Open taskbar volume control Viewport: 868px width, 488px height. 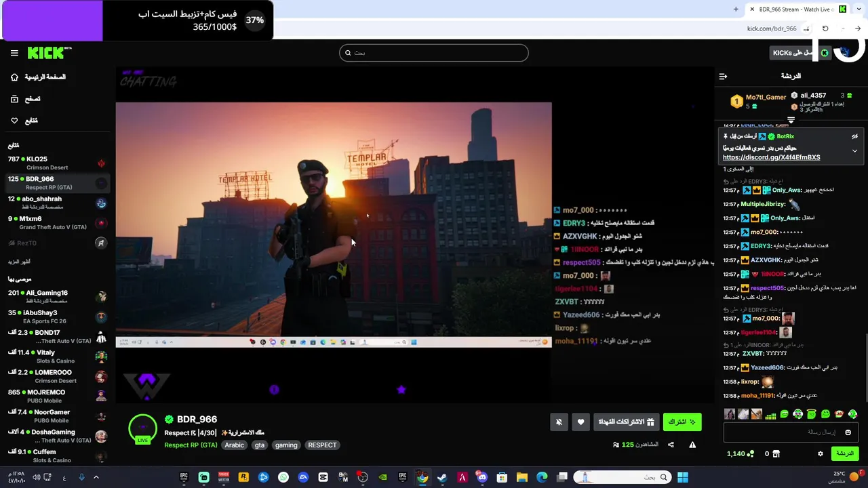[x=37, y=477]
